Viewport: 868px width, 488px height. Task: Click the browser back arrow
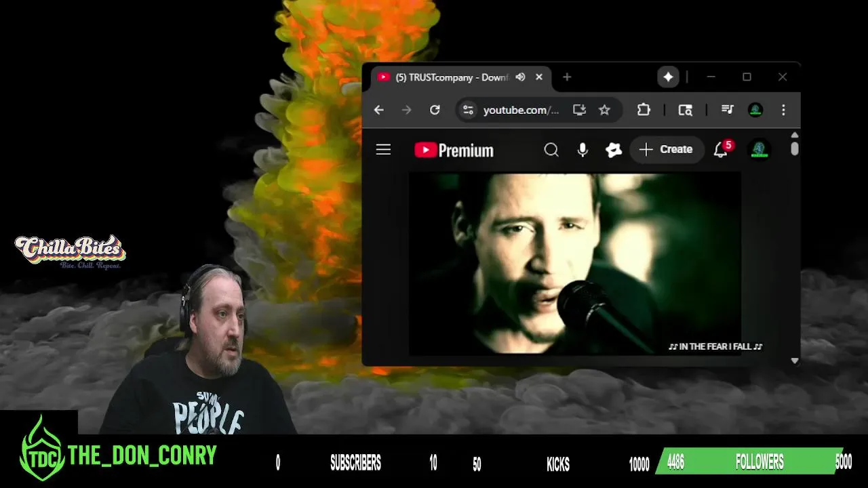pyautogui.click(x=379, y=110)
